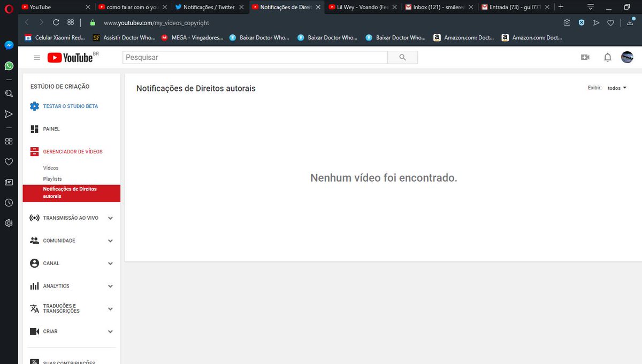This screenshot has width=642, height=364.
Task: Open Speed Dial start page button
Action: tap(71, 22)
